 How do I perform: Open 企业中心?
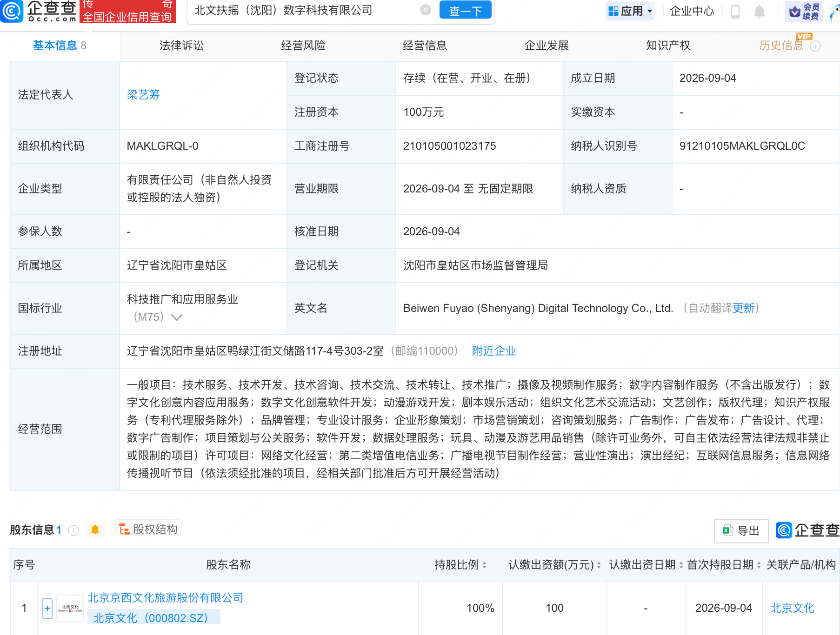[692, 11]
